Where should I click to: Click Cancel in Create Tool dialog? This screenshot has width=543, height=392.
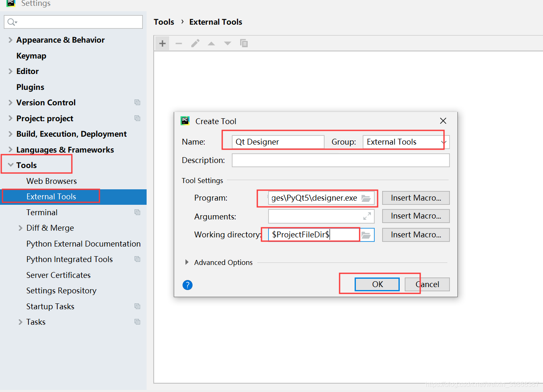tap(427, 284)
